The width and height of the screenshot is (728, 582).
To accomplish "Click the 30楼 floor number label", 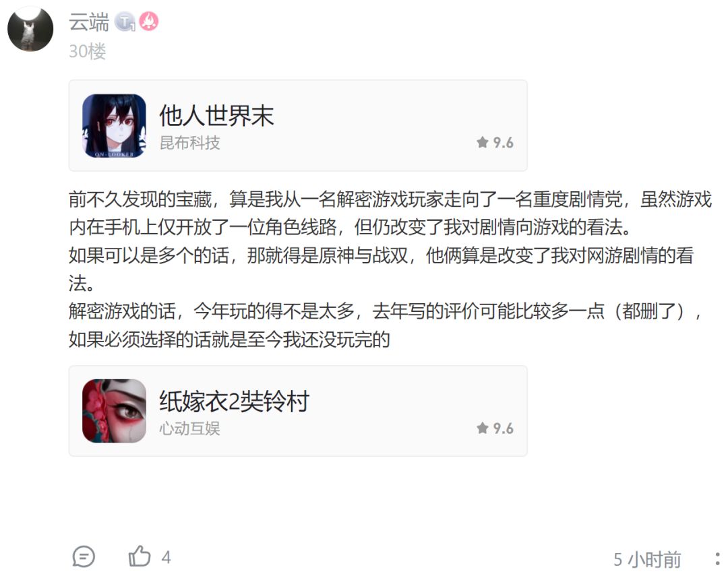I will click(x=87, y=51).
